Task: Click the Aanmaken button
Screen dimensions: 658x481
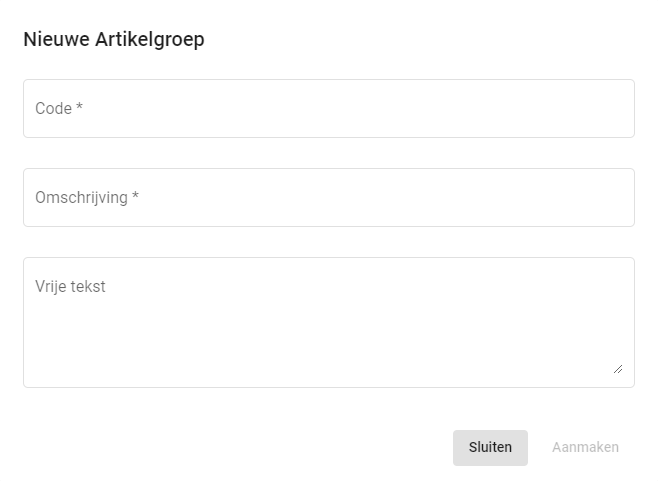Action: pos(585,447)
